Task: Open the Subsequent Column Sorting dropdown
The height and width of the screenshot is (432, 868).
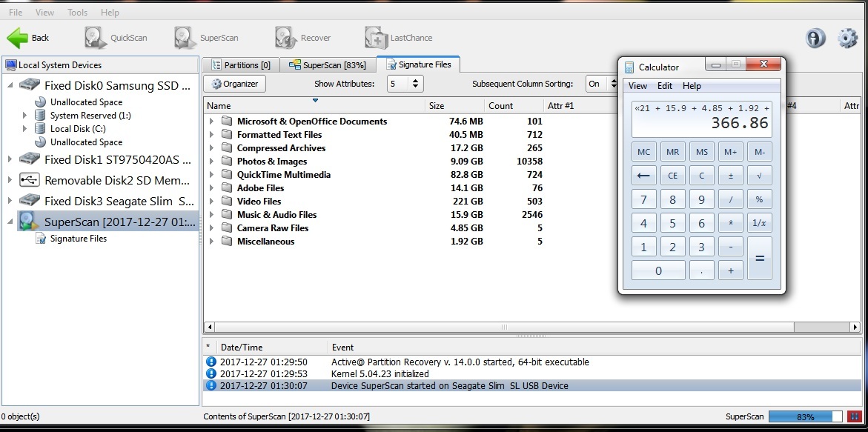Action: click(x=603, y=84)
